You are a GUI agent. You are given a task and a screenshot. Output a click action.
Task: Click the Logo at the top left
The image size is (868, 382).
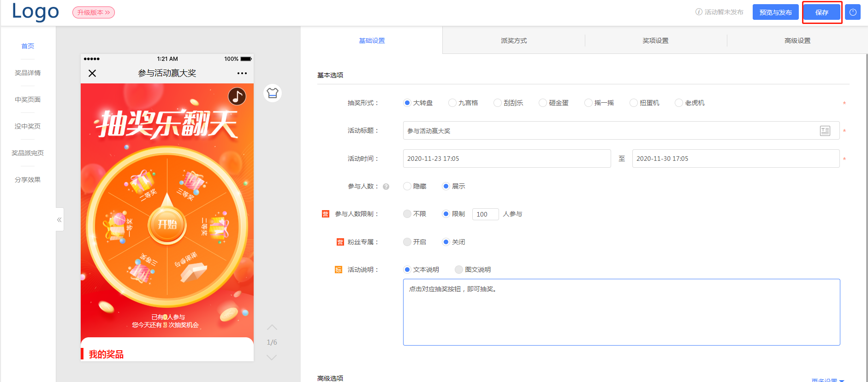click(36, 12)
